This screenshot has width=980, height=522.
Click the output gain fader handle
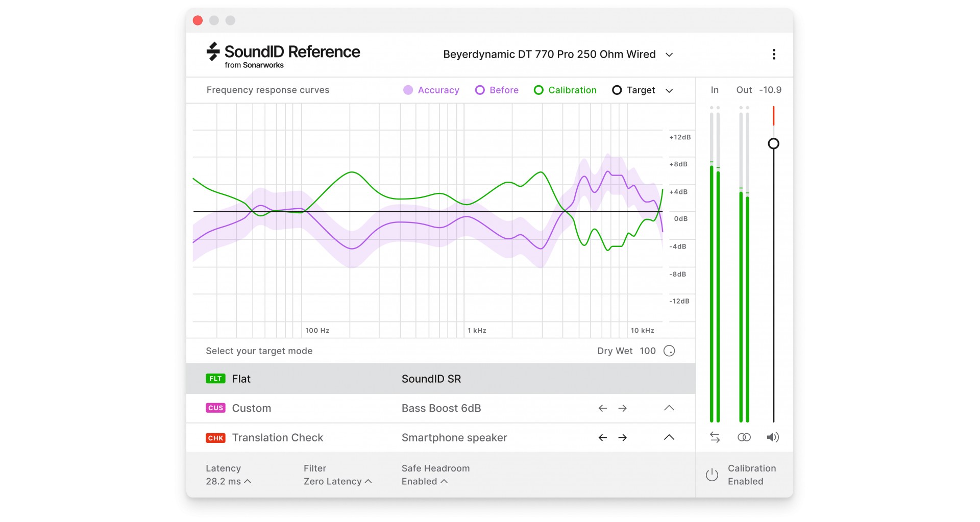click(x=774, y=144)
